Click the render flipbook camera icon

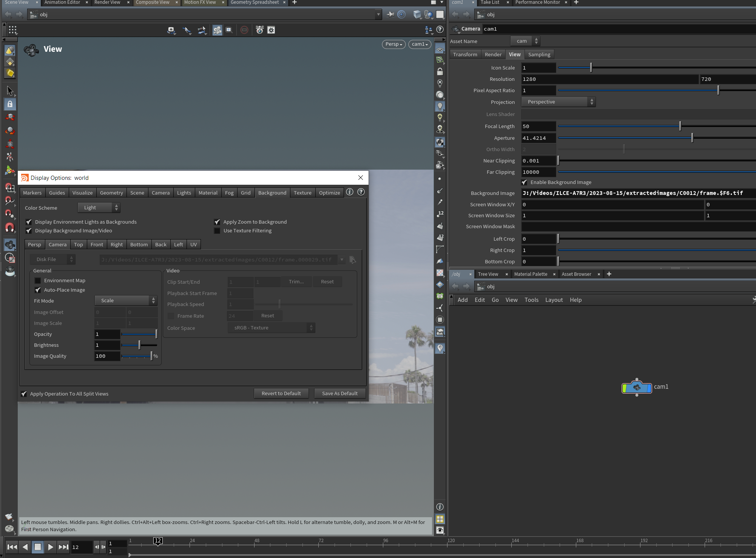(x=259, y=30)
